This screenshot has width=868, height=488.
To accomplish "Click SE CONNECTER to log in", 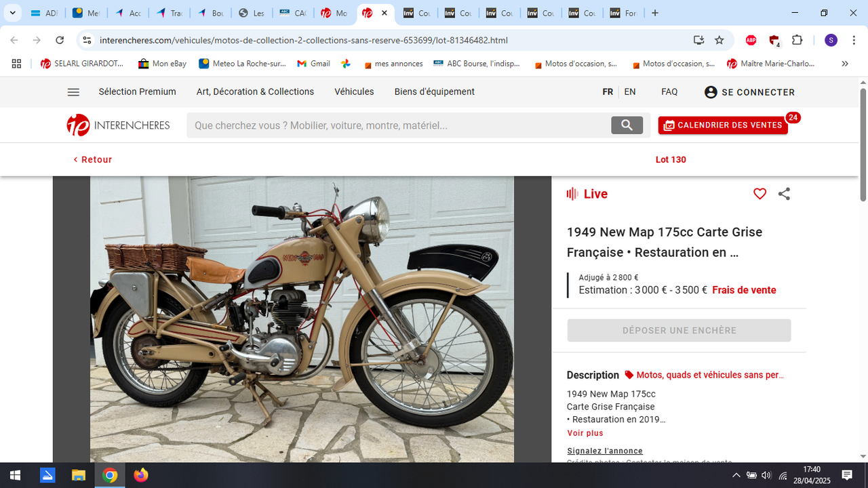I will 758,92.
